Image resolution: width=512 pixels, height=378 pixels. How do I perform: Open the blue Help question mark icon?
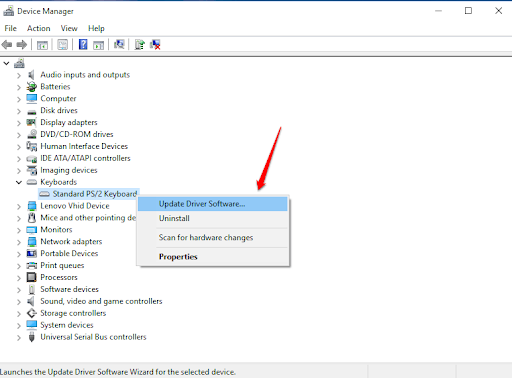coord(83,44)
